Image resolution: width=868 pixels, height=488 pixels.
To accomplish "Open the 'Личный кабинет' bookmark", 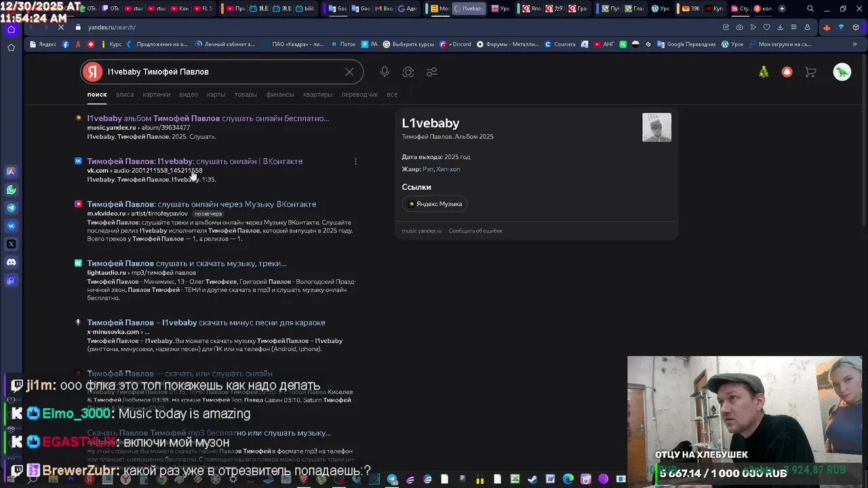I will click(224, 44).
